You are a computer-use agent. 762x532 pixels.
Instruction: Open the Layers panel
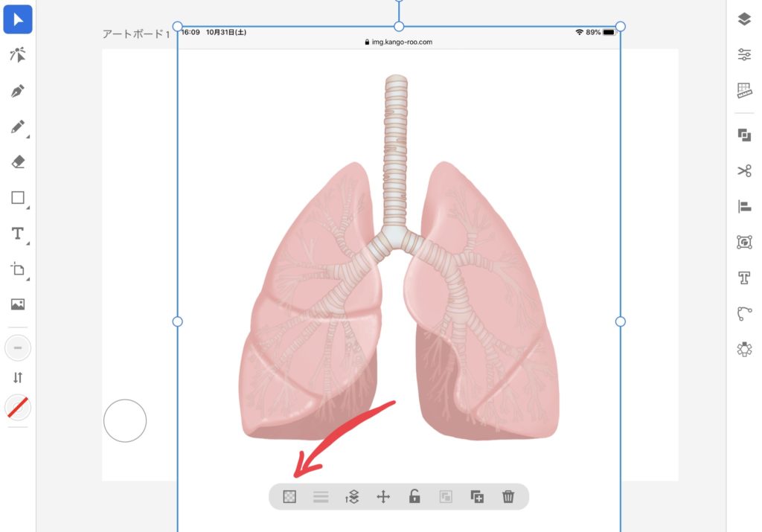(744, 19)
